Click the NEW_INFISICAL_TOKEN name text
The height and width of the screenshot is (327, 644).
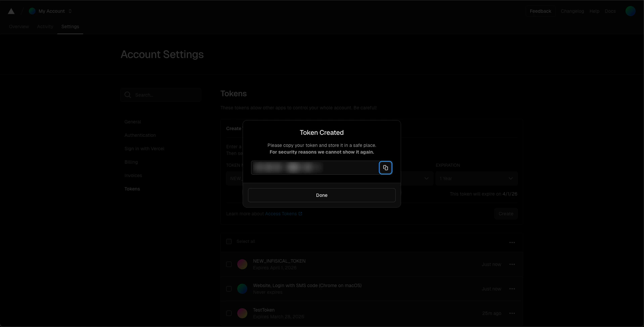[279, 261]
